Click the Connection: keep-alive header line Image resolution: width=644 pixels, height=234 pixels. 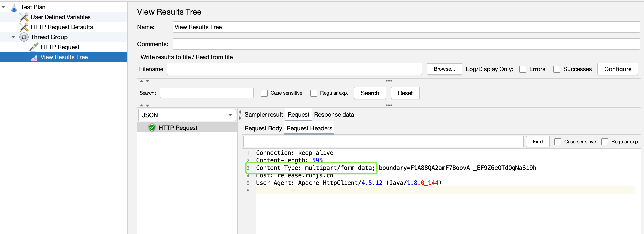(x=294, y=153)
